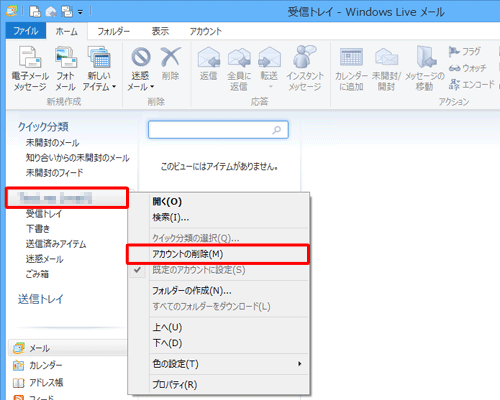
Task: Click カレンダーに追加 icon
Action: (x=351, y=57)
